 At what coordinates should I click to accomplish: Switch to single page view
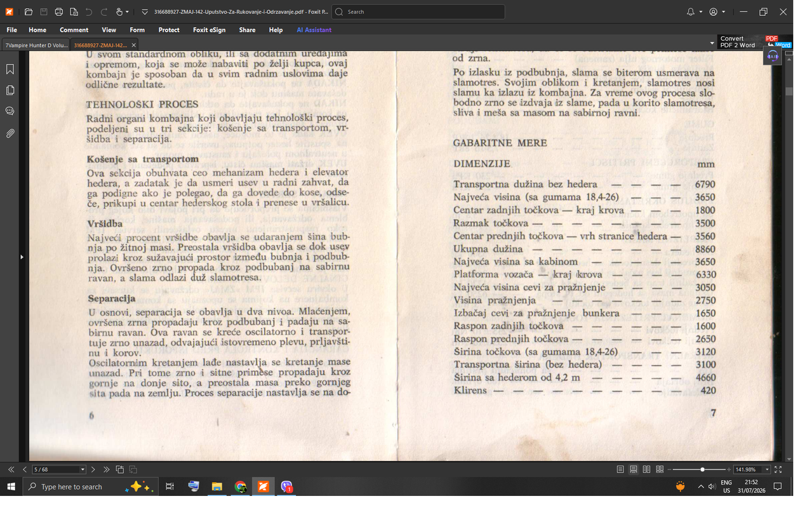click(x=620, y=469)
